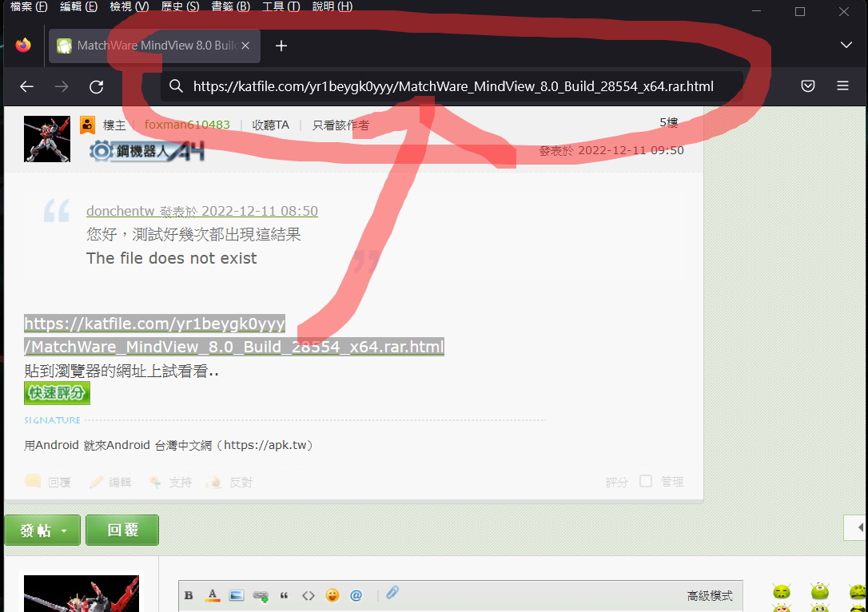The height and width of the screenshot is (612, 868).
Task: Click the magnifier icon in the address bar
Action: point(176,85)
